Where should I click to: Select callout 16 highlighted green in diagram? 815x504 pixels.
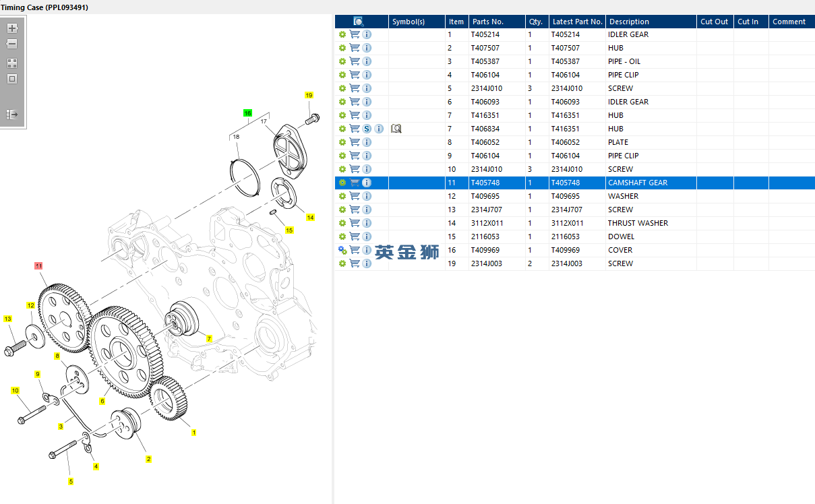tap(247, 113)
